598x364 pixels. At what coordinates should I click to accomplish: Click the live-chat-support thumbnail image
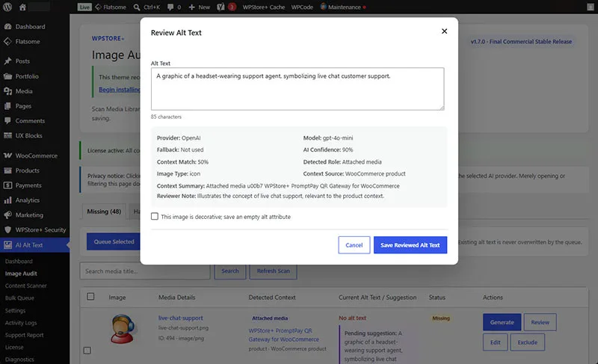[123, 329]
